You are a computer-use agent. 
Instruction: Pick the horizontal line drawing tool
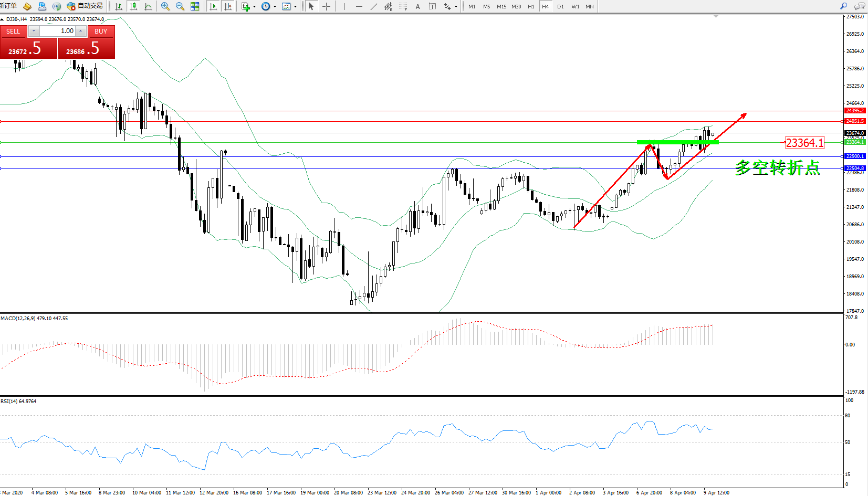coord(359,6)
